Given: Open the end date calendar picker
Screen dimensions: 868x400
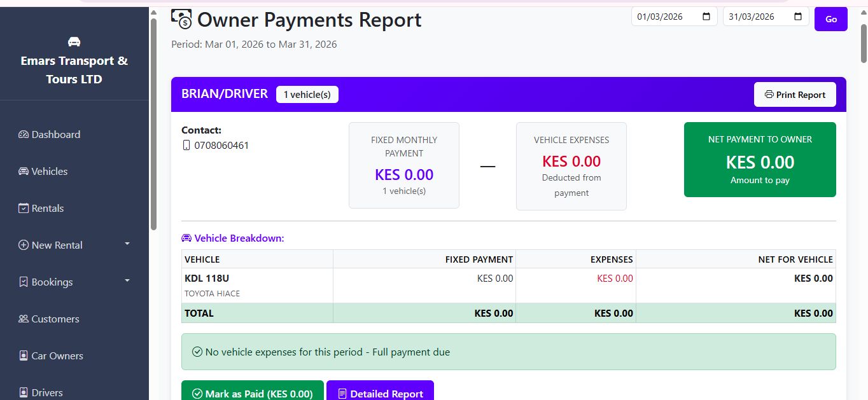Looking at the screenshot, I should (798, 17).
